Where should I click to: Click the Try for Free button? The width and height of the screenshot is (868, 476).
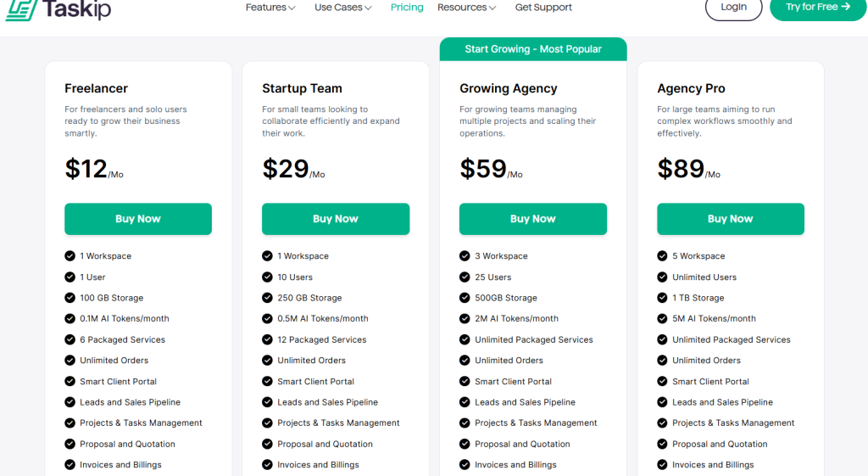tap(817, 8)
